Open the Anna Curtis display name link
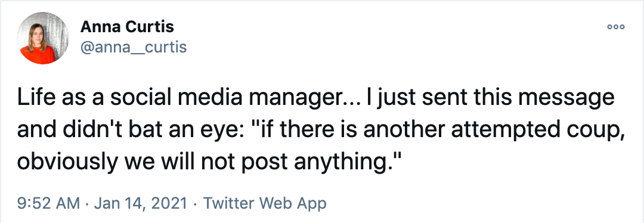The width and height of the screenshot is (644, 223). tap(128, 27)
